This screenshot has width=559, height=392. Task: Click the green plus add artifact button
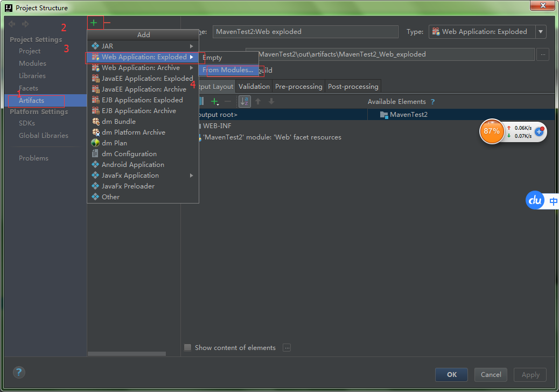pyautogui.click(x=94, y=23)
